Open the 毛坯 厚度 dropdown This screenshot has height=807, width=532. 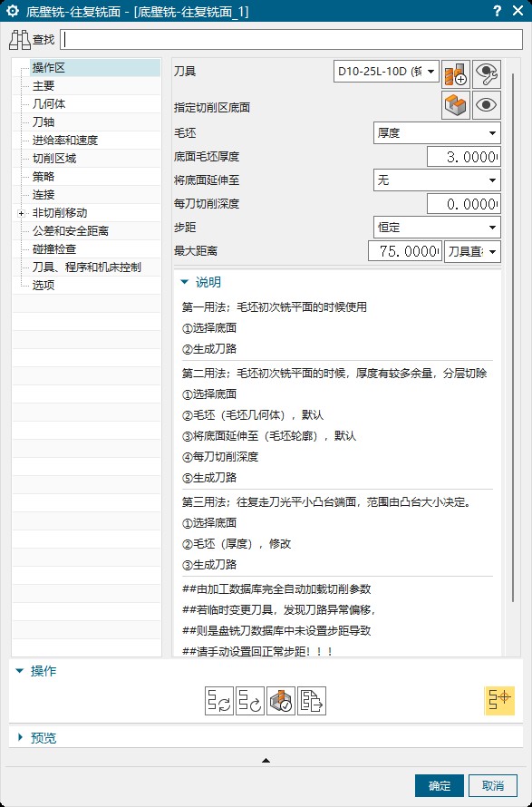coord(437,132)
